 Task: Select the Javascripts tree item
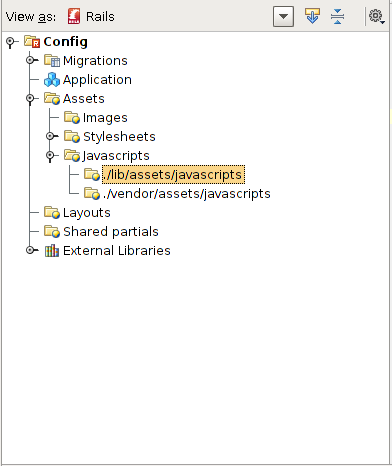coord(116,156)
